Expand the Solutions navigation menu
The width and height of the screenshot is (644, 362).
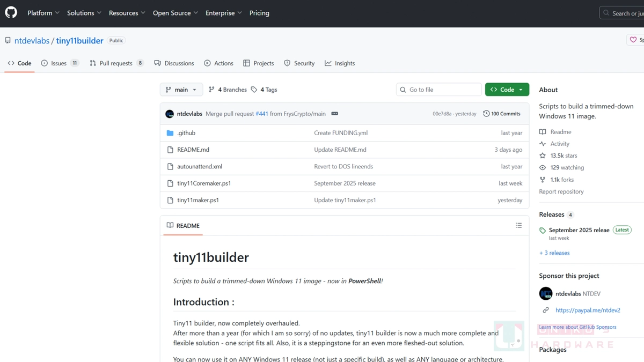(85, 13)
